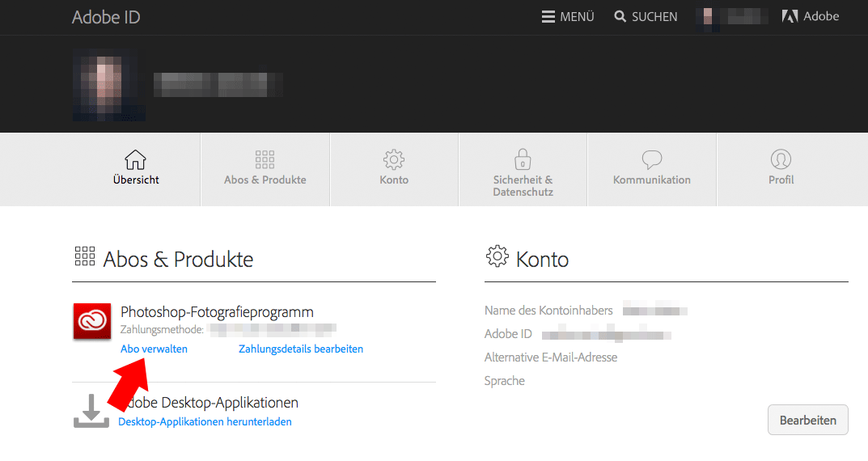This screenshot has width=868, height=461.
Task: Open the hamburger MENÜ icon
Action: 548,17
